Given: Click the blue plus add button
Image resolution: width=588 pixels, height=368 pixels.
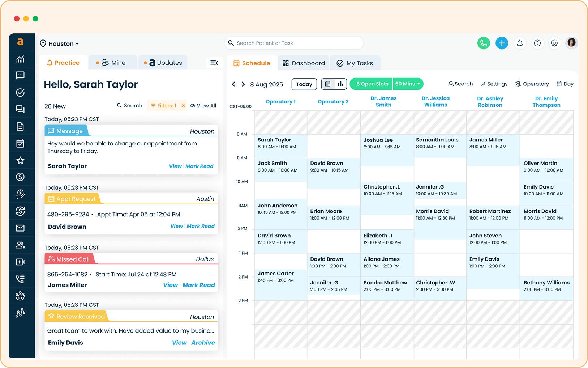Looking at the screenshot, I should pyautogui.click(x=502, y=43).
